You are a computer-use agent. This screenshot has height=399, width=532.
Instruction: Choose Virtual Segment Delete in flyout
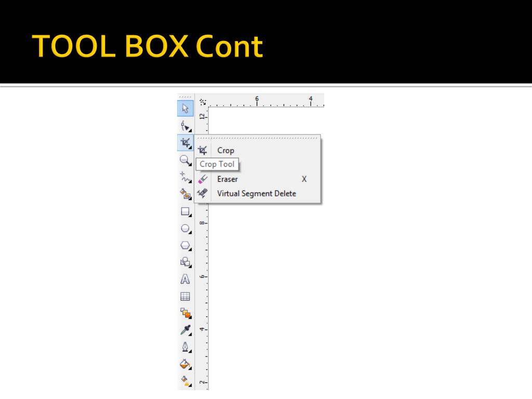point(258,193)
